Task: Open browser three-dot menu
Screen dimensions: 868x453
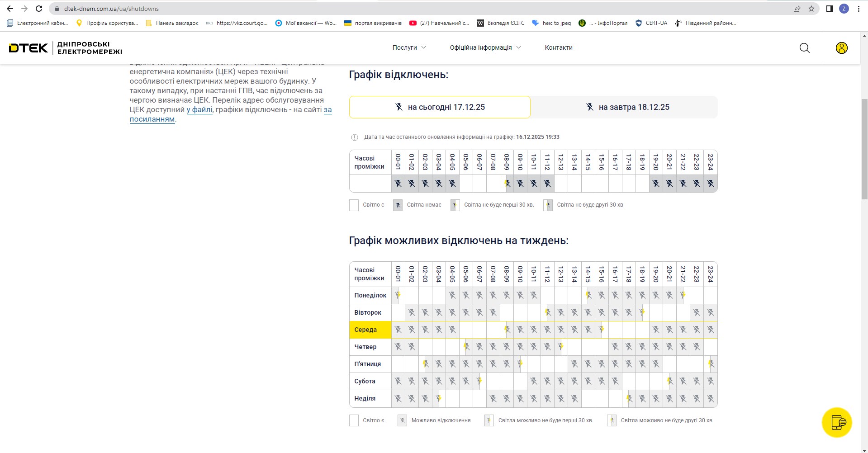Action: point(859,9)
